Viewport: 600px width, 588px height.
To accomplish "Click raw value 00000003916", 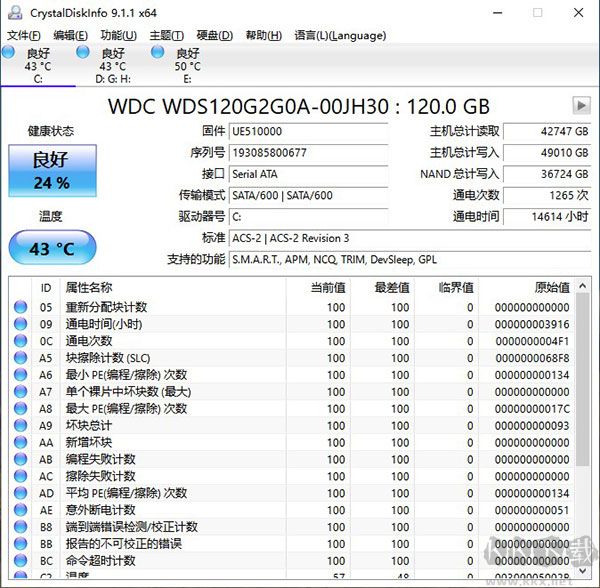I will 532,324.
